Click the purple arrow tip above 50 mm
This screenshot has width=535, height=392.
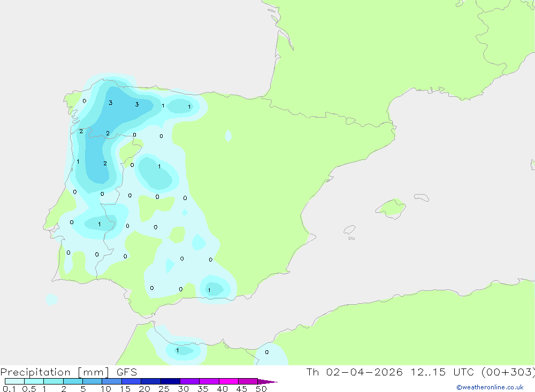(x=267, y=382)
